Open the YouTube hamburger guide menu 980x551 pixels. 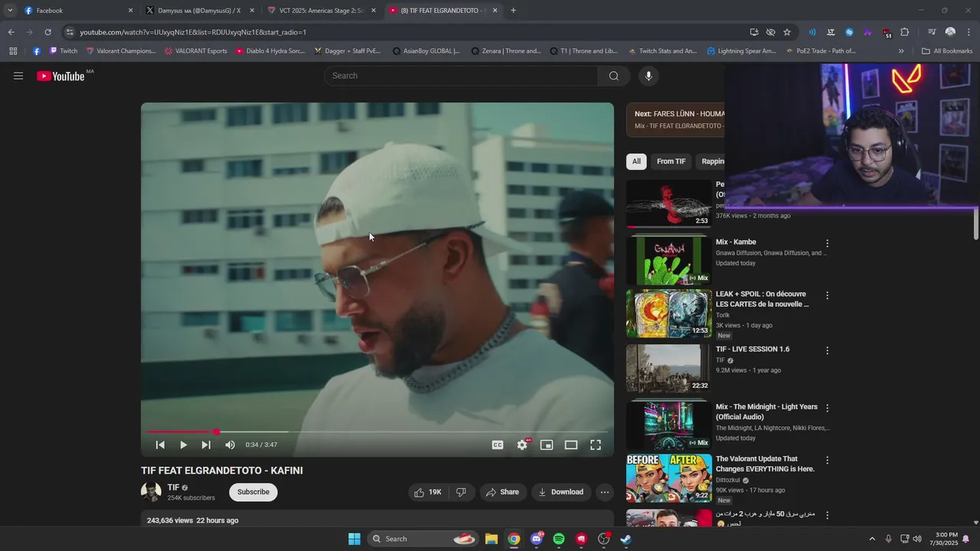(x=18, y=76)
